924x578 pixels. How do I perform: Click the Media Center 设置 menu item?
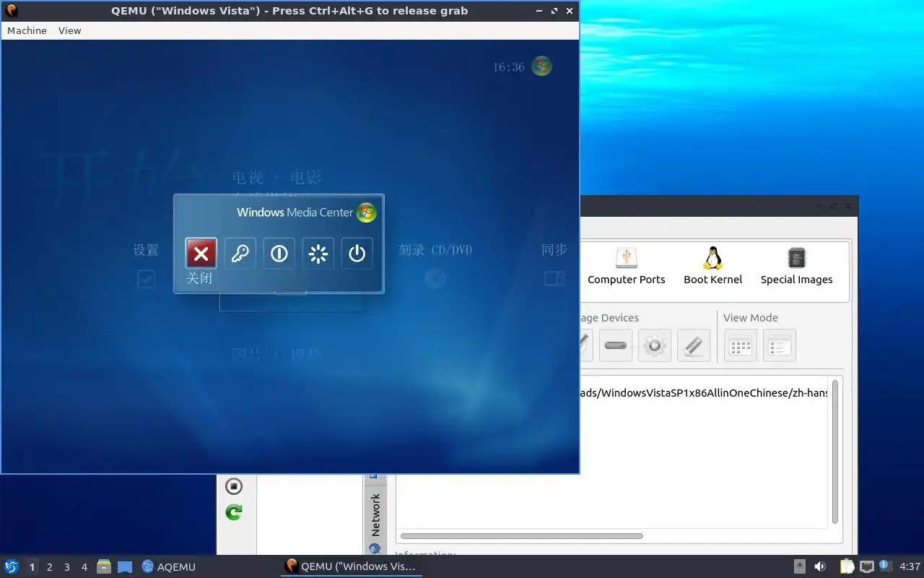point(146,250)
